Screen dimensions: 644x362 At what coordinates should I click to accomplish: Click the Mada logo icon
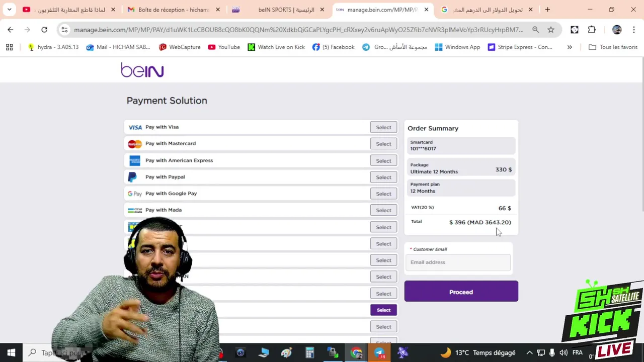(135, 210)
